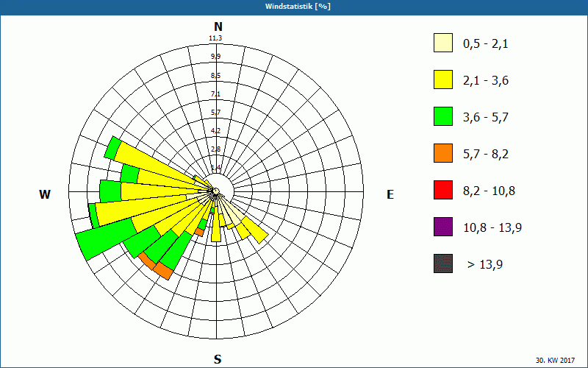Screen dimensions: 588x368
Task: Click the '30. KW 2017' date label
Action: point(555,361)
